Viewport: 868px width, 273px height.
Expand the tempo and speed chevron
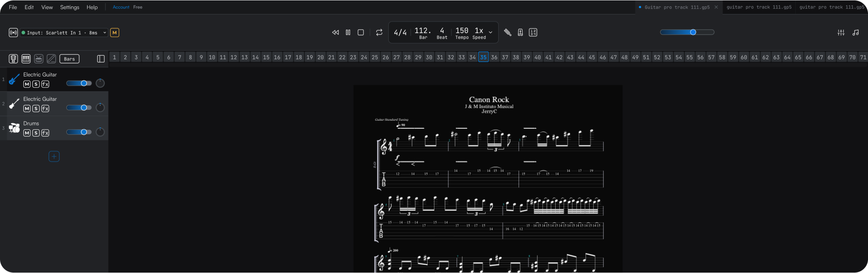pos(491,32)
